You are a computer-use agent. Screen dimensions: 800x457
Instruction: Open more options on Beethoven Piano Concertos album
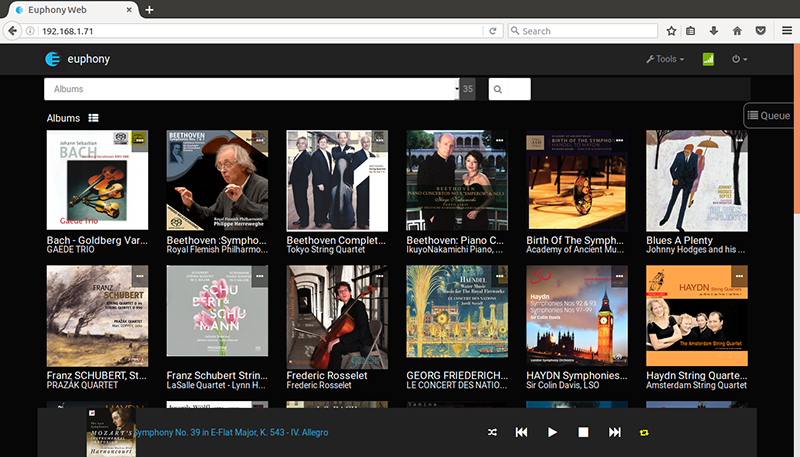coord(499,140)
